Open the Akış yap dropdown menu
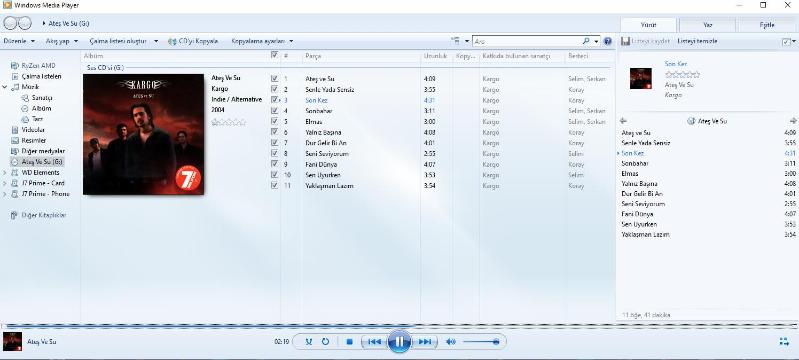This screenshot has height=360, width=799. [62, 41]
